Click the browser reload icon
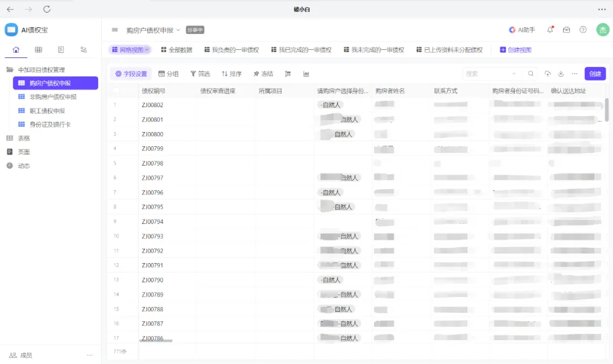This screenshot has width=613, height=364. pyautogui.click(x=47, y=9)
